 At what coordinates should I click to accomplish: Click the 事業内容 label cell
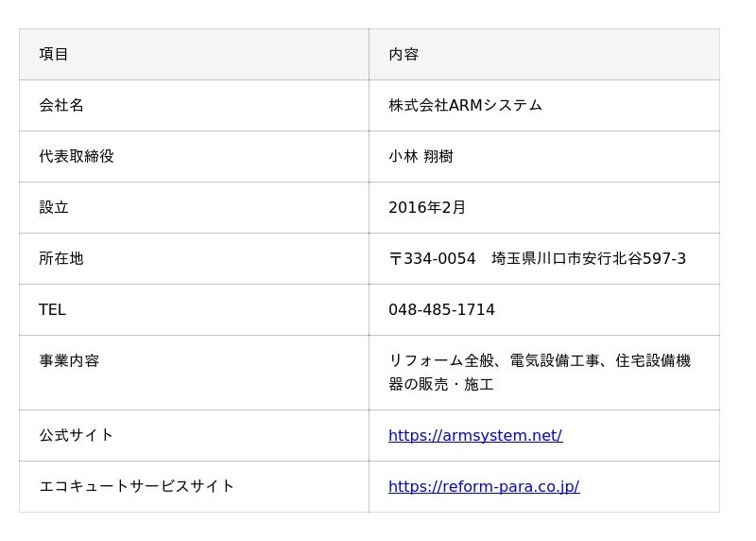coord(194,373)
